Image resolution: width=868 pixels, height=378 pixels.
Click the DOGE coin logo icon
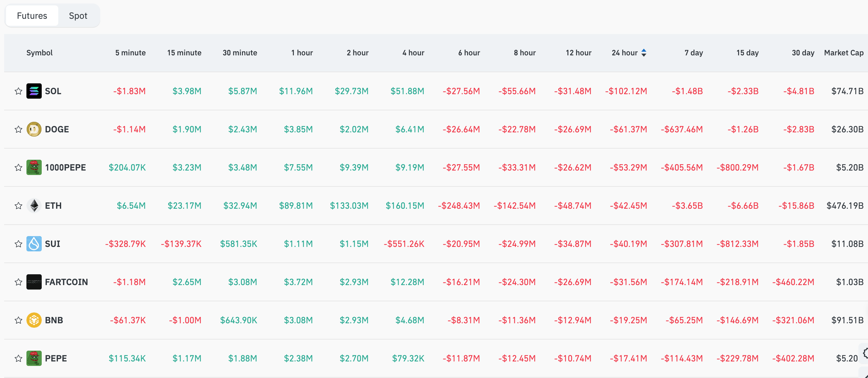pyautogui.click(x=34, y=129)
